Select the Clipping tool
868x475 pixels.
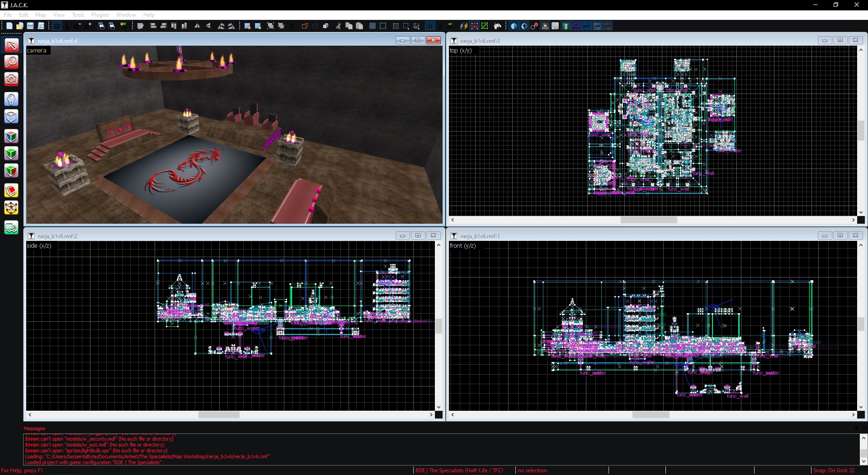11,191
